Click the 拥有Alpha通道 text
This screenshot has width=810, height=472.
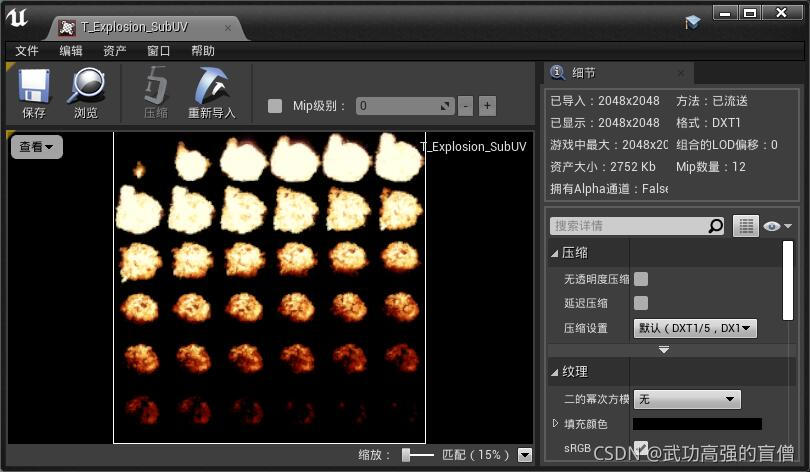point(609,188)
